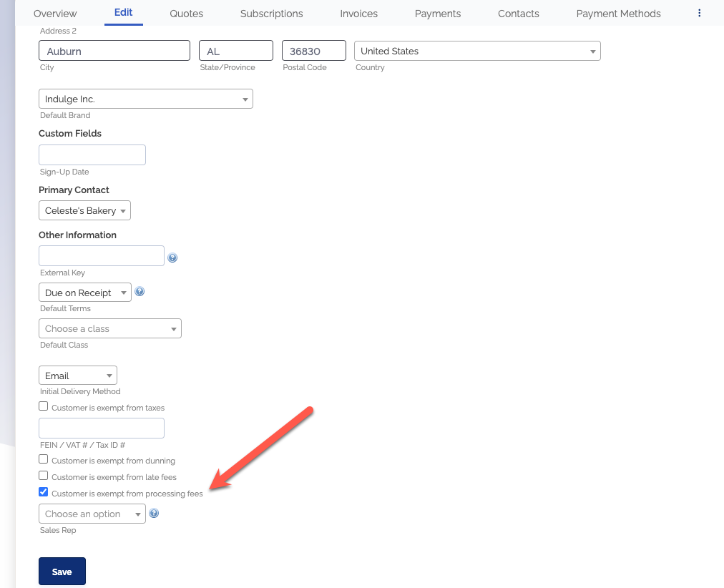The image size is (724, 588).
Task: Click the State/Province field with AL
Action: (x=236, y=51)
